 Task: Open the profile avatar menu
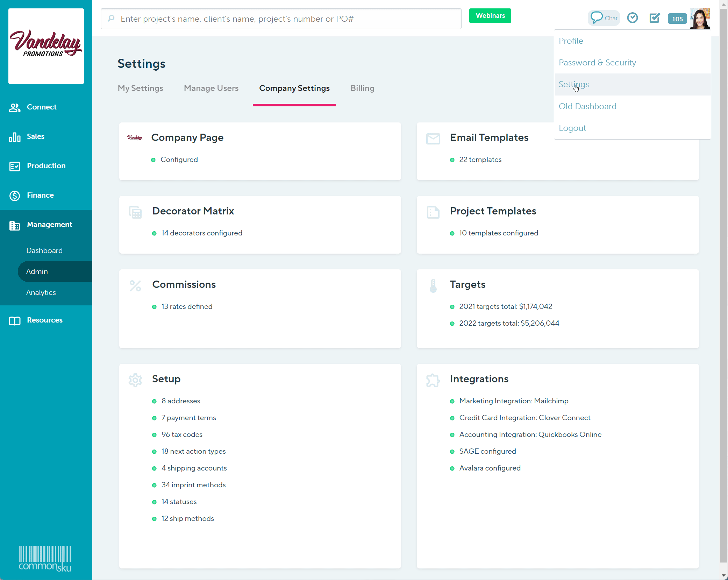(x=700, y=18)
